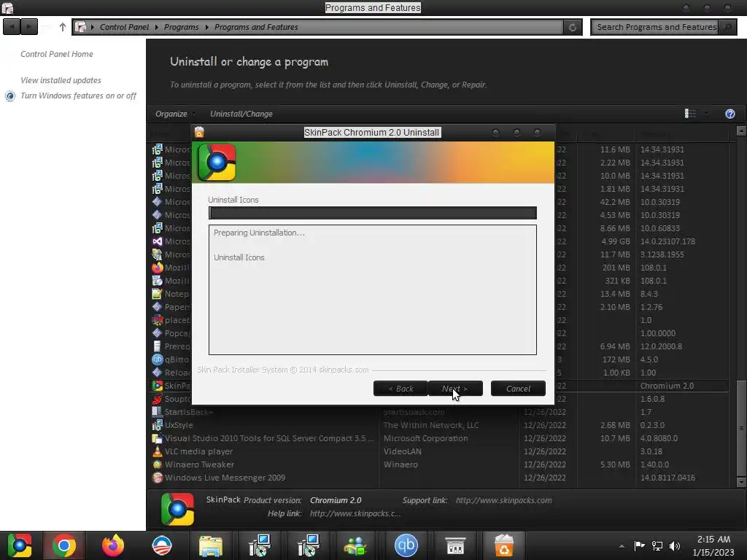Open the view options dropdown arrow
747x560 pixels.
coord(706,113)
